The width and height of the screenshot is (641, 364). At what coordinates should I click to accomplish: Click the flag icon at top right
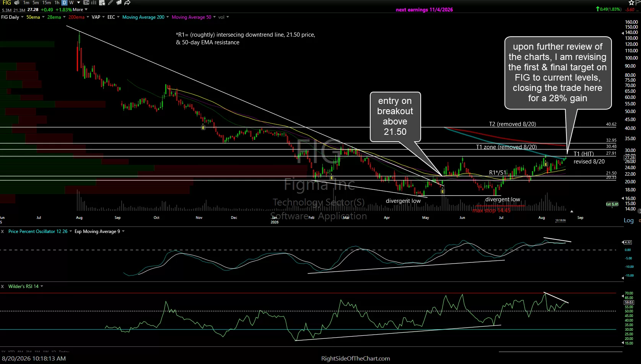click(x=638, y=3)
